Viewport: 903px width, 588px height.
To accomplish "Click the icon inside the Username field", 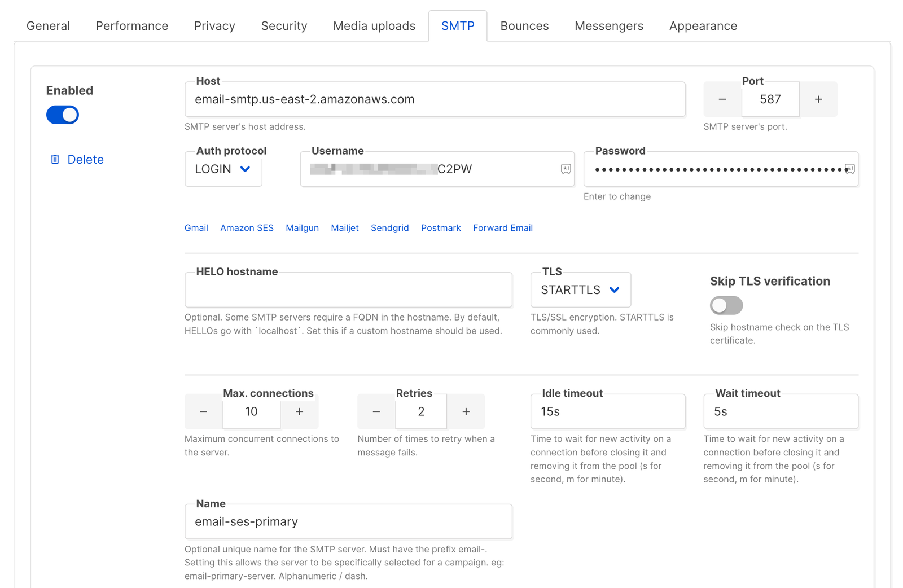I will point(565,169).
